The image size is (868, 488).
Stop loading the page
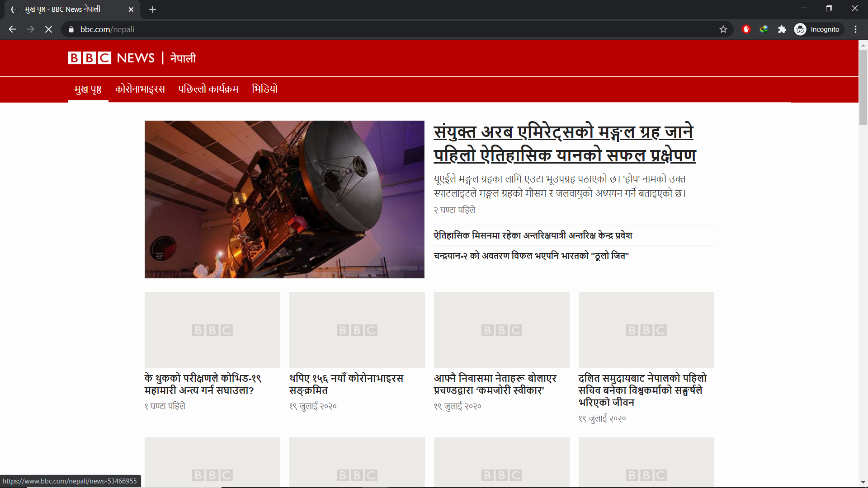click(48, 29)
